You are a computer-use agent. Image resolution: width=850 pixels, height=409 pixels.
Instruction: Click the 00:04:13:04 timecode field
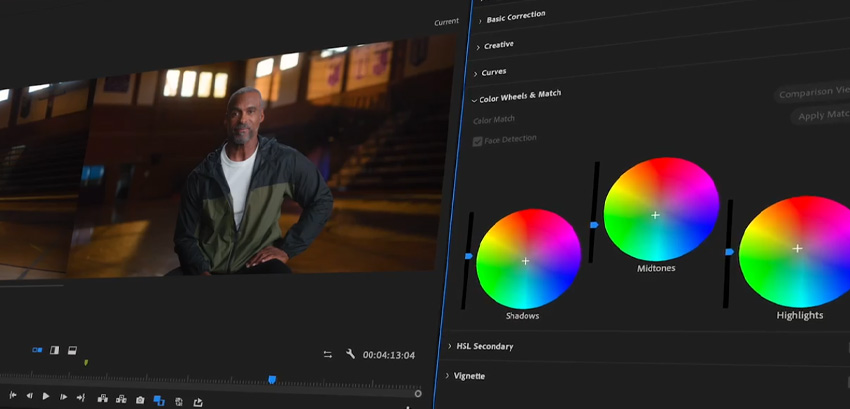[389, 355]
